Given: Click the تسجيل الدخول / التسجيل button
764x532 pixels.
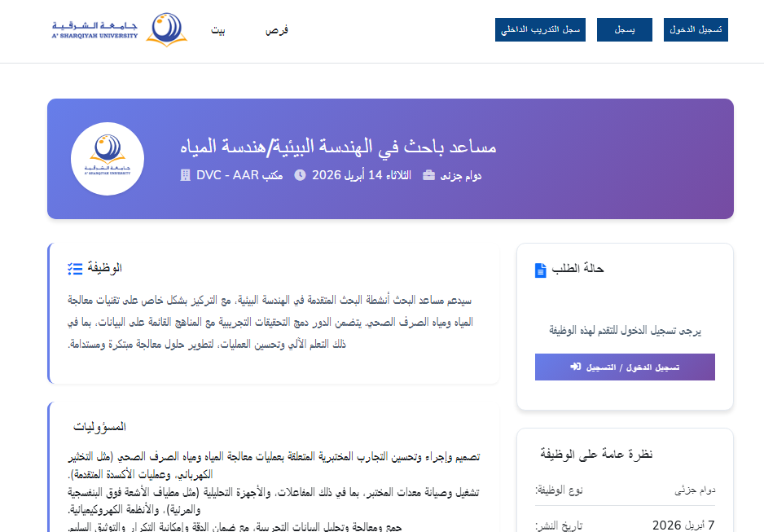Looking at the screenshot, I should pyautogui.click(x=624, y=367).
